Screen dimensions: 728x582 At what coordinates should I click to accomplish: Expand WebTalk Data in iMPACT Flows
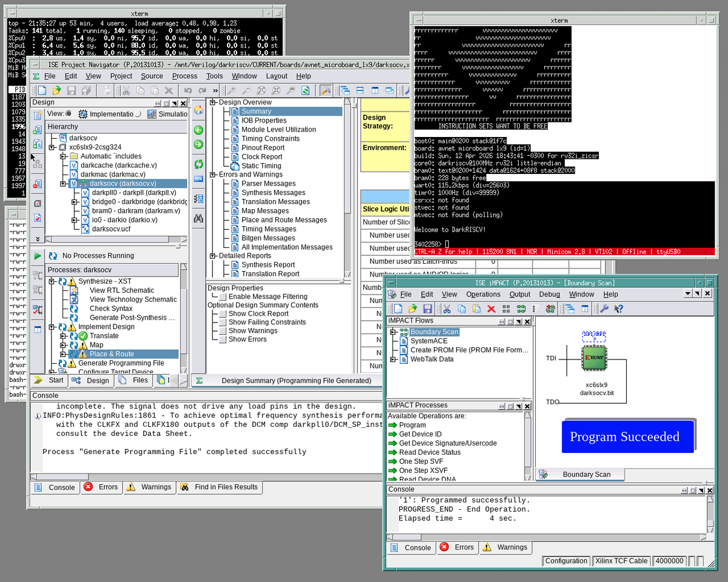[x=393, y=360]
